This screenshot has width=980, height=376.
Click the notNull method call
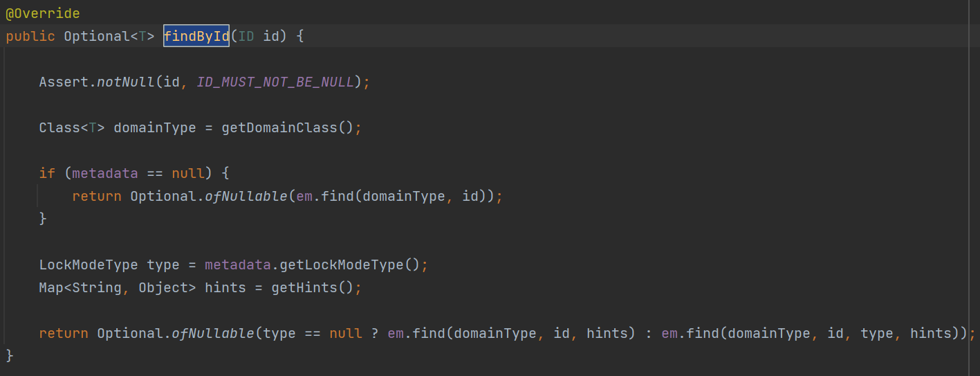(126, 82)
